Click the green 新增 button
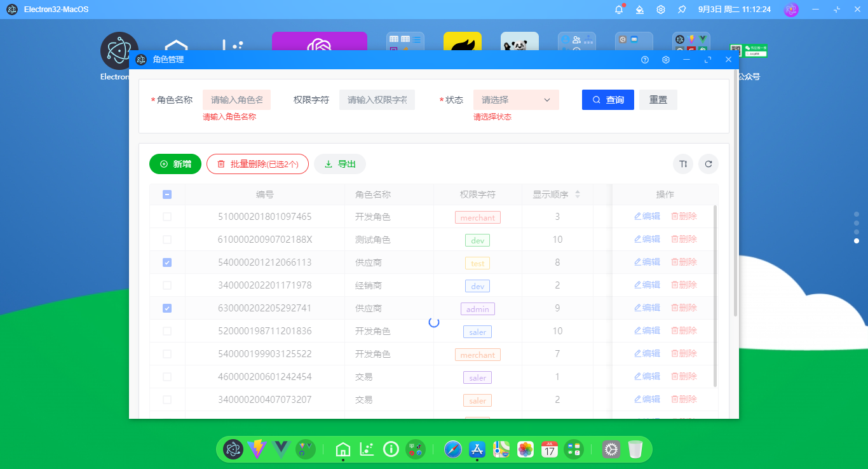The height and width of the screenshot is (469, 868). click(x=175, y=164)
